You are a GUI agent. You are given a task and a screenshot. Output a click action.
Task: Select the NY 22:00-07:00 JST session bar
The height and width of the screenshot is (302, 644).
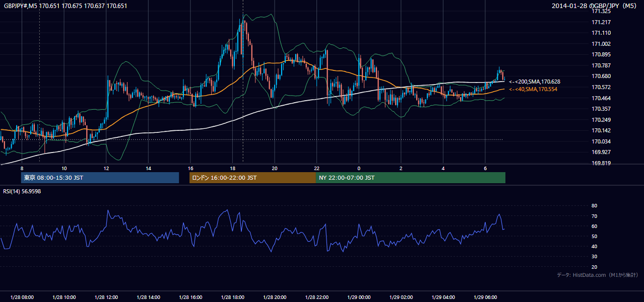coord(411,178)
